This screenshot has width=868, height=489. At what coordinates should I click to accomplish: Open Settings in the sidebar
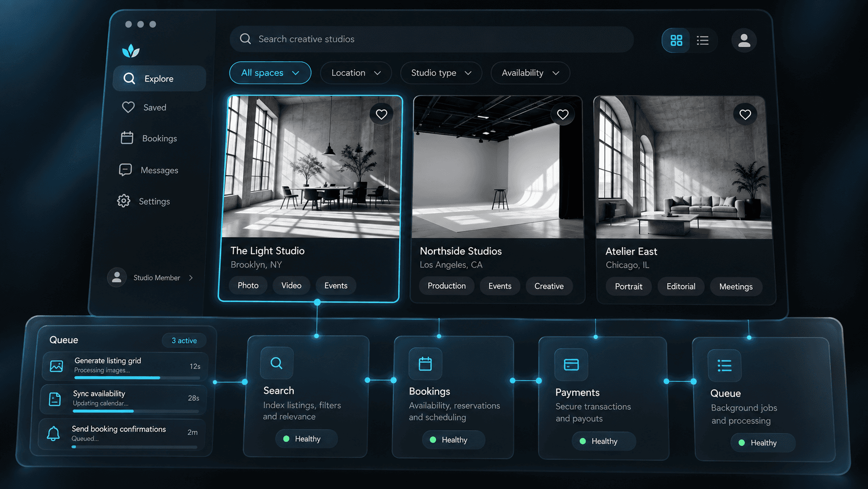[144, 201]
